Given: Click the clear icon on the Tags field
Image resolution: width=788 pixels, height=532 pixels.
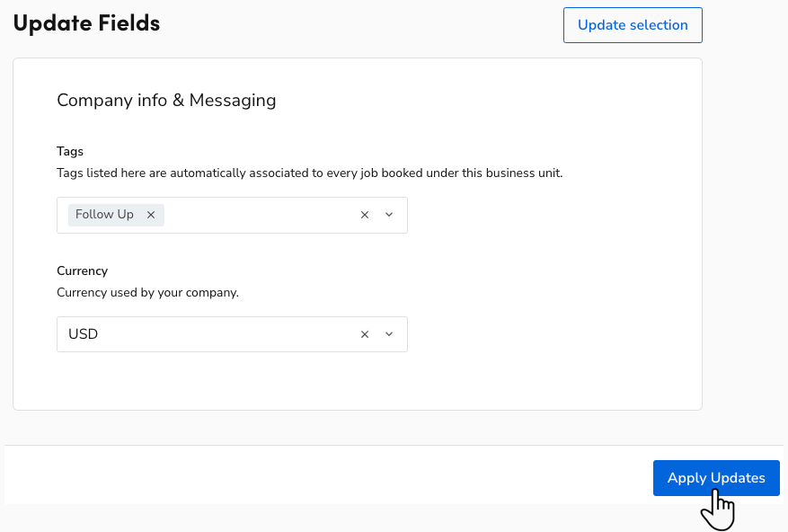Looking at the screenshot, I should click(x=364, y=215).
